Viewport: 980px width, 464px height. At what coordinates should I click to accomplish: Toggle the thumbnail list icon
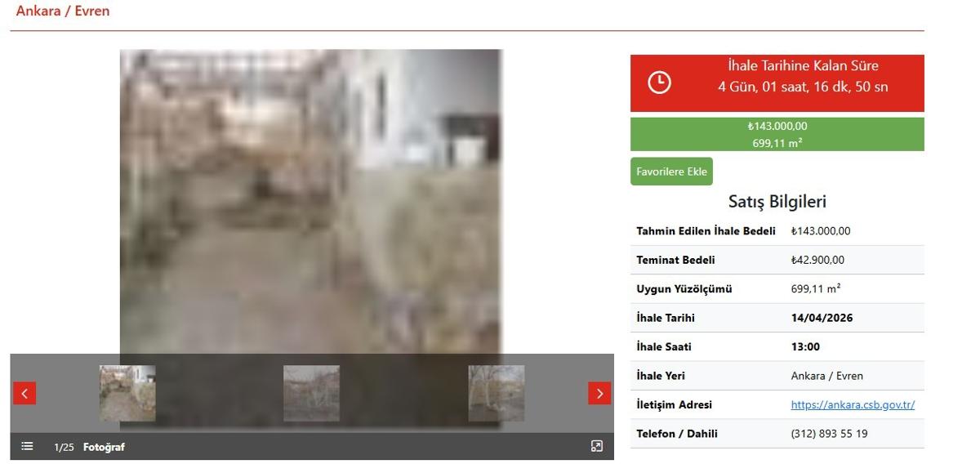point(27,446)
